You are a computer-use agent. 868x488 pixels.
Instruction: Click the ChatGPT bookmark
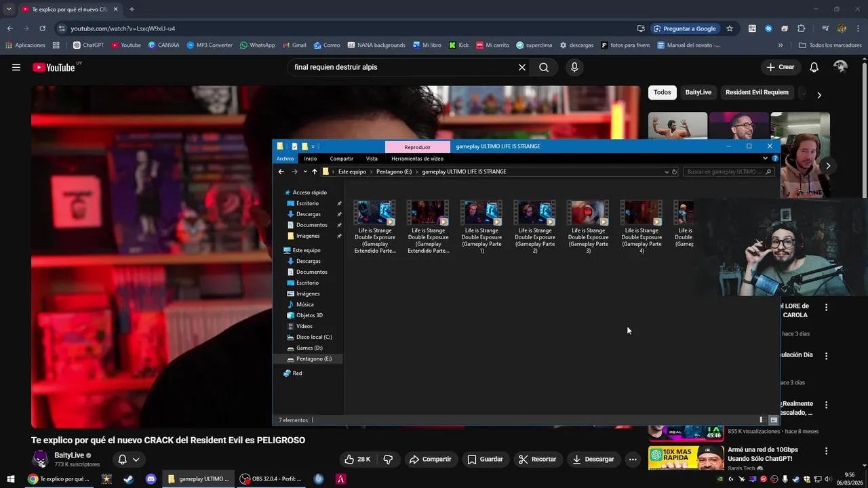coord(88,45)
